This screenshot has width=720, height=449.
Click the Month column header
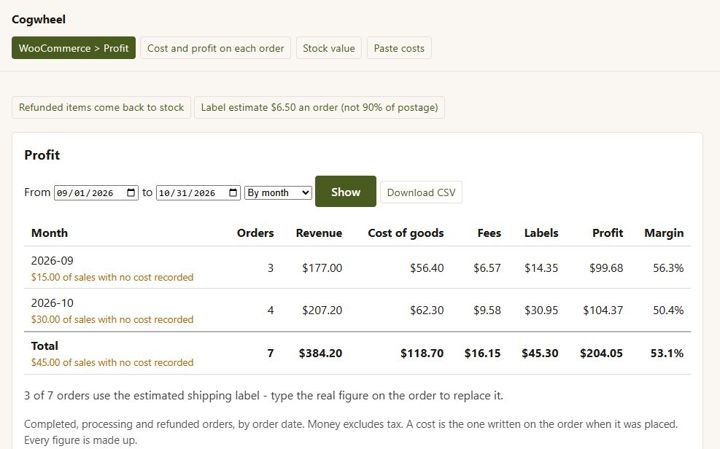tap(49, 233)
